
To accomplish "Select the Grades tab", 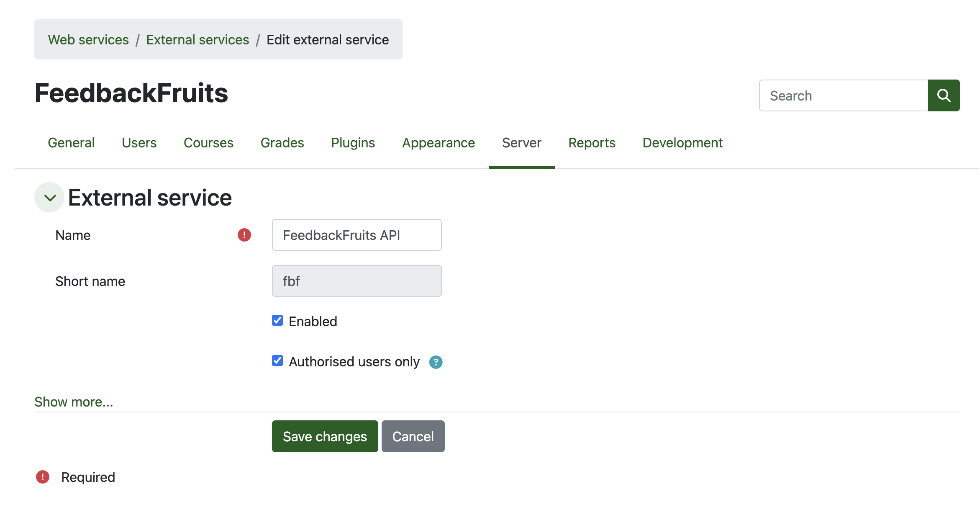I will tap(282, 143).
